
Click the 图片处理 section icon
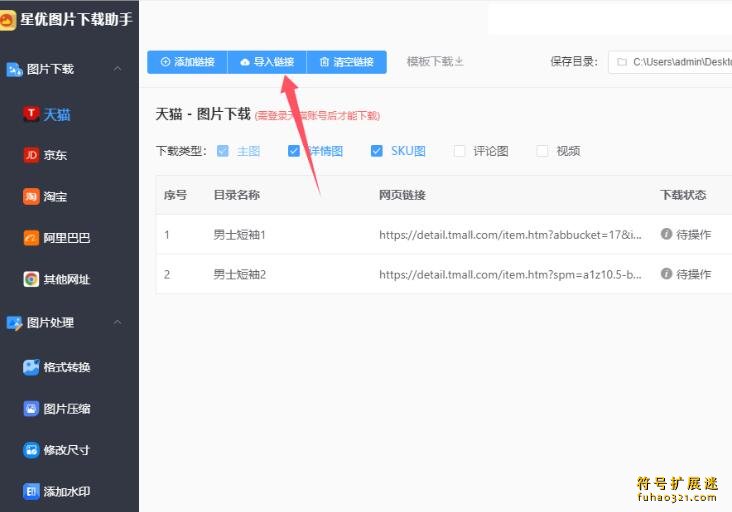coord(14,323)
